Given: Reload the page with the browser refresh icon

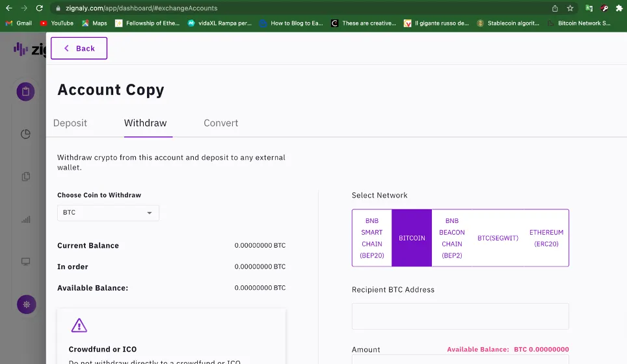Looking at the screenshot, I should [40, 8].
